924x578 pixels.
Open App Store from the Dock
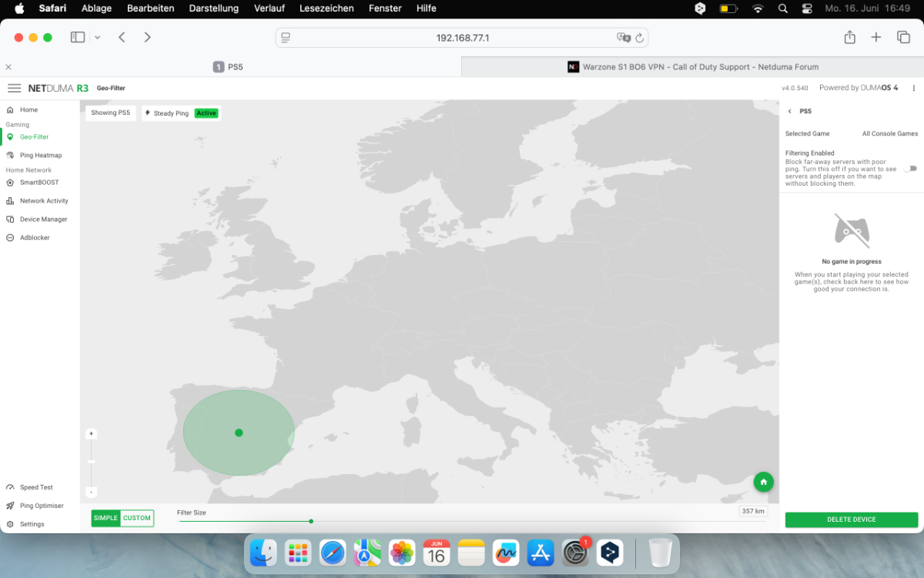541,553
